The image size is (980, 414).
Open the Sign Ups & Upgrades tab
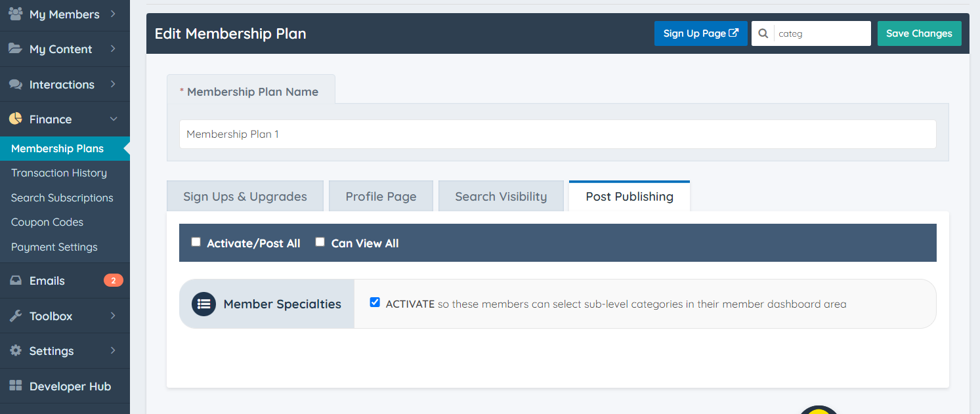245,196
